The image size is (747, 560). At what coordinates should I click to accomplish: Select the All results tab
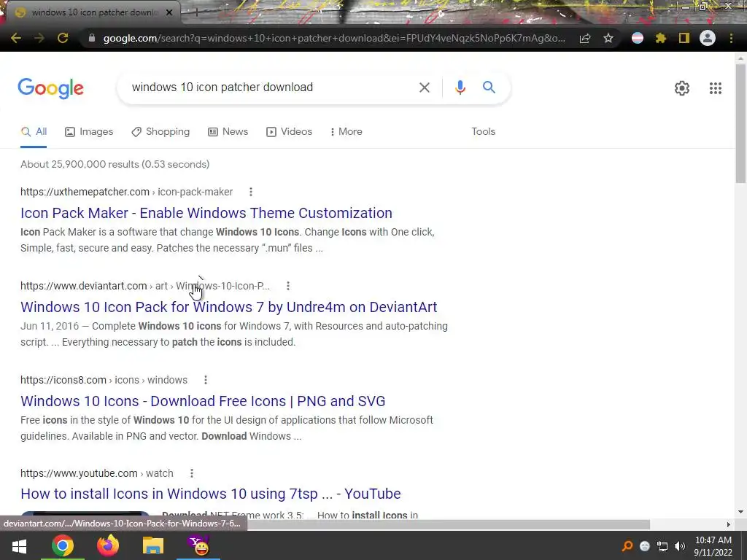[34, 132]
